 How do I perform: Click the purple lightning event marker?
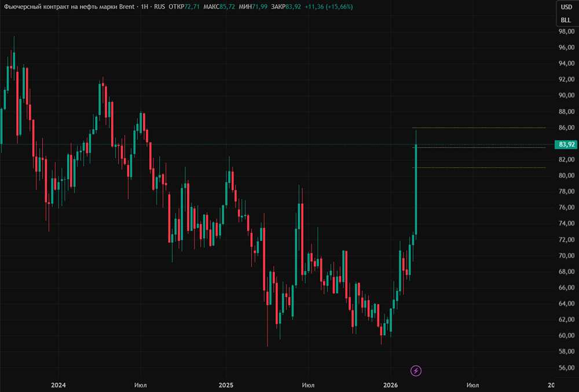[x=416, y=371]
